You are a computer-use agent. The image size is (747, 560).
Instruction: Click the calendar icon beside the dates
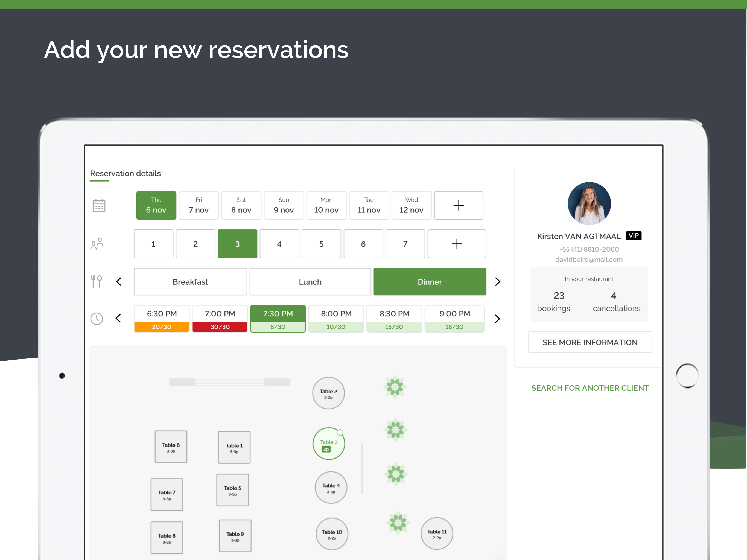tap(99, 205)
